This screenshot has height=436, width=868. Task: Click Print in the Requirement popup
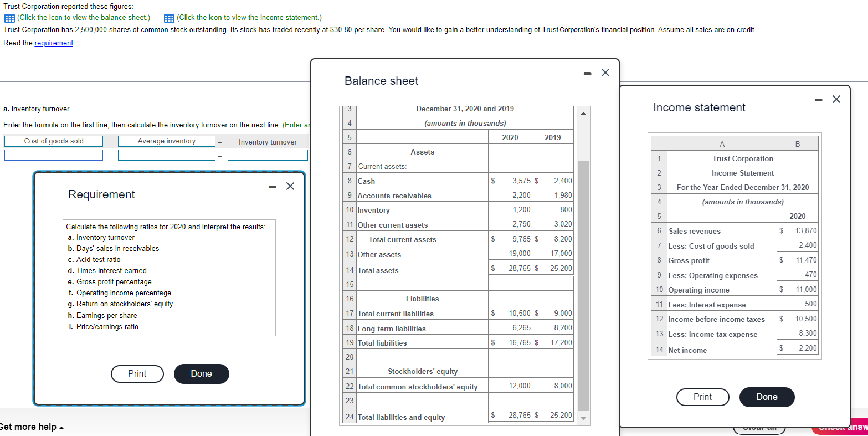(x=137, y=374)
